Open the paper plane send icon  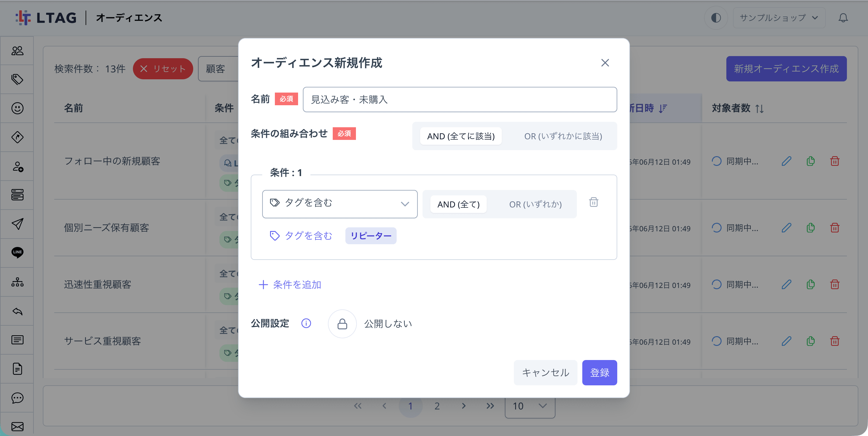point(17,223)
